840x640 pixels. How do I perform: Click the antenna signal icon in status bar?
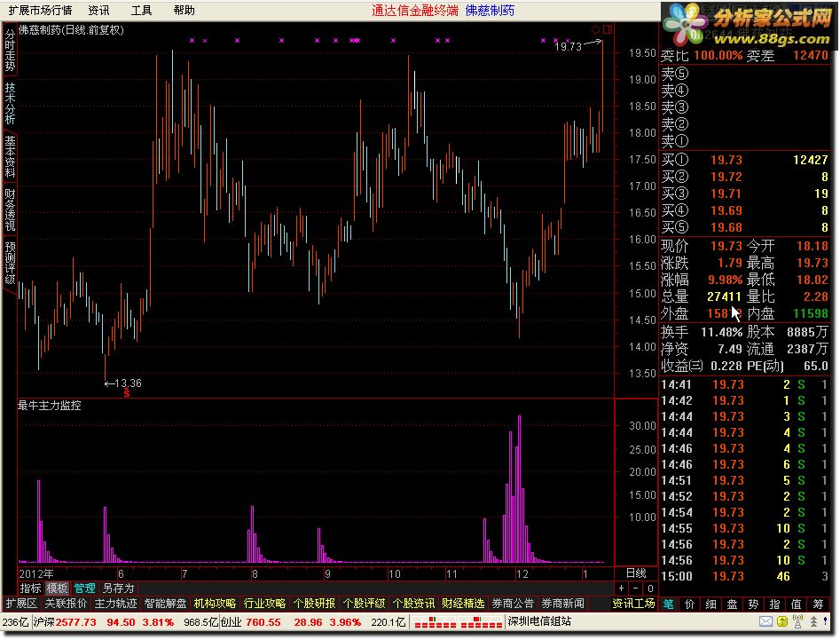tap(797, 621)
